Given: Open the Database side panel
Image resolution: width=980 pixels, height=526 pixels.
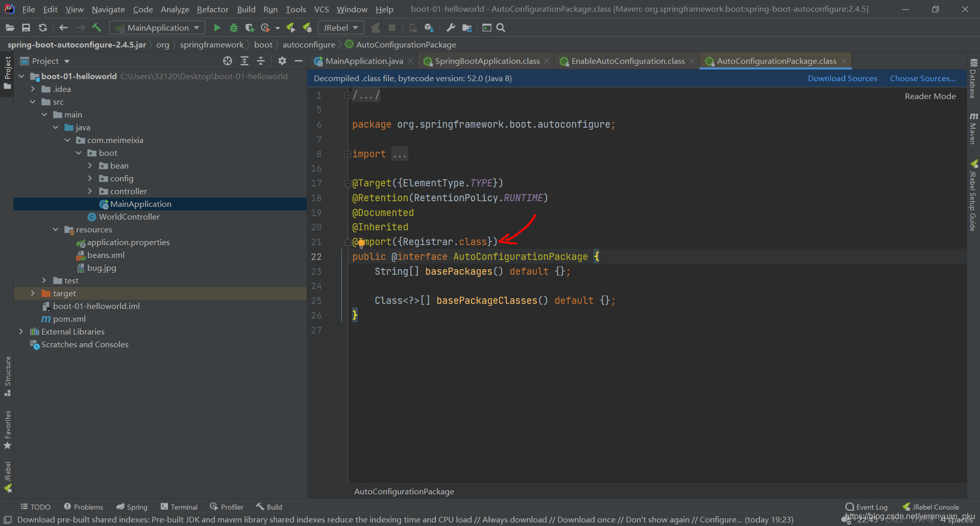Looking at the screenshot, I should pyautogui.click(x=973, y=78).
